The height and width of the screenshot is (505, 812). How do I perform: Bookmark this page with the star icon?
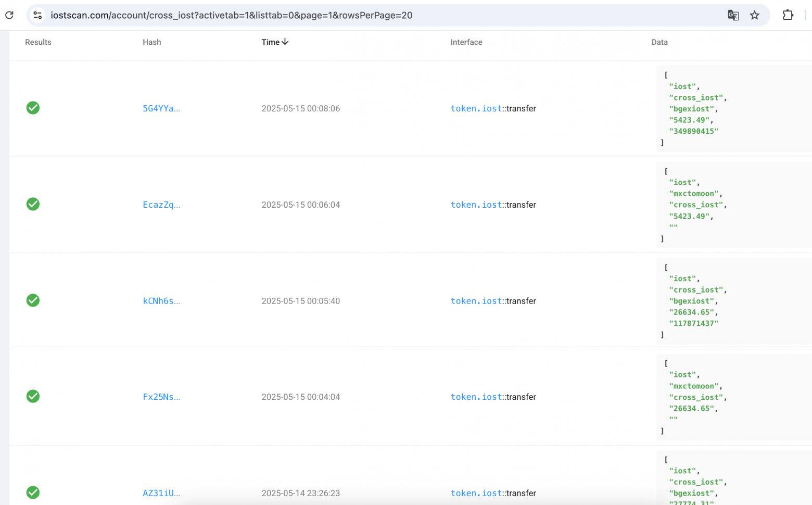tap(755, 15)
